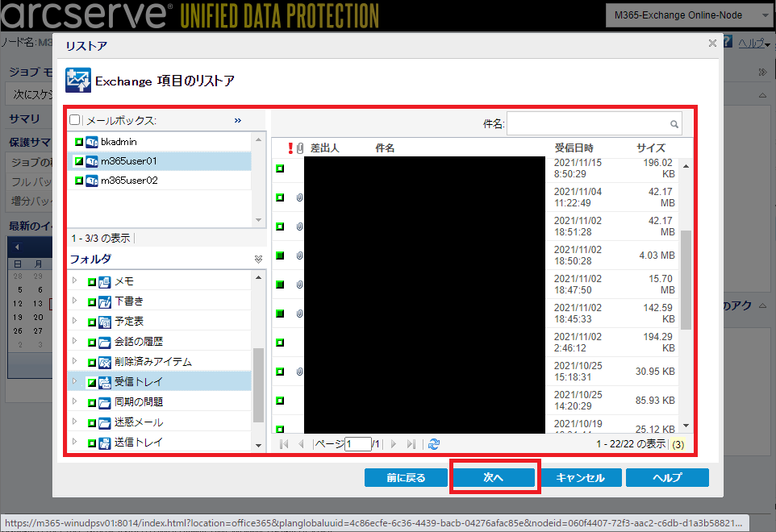Toggle checkbox for the 2021/10/25 14:20:29 message
The image size is (776, 532).
tap(280, 401)
